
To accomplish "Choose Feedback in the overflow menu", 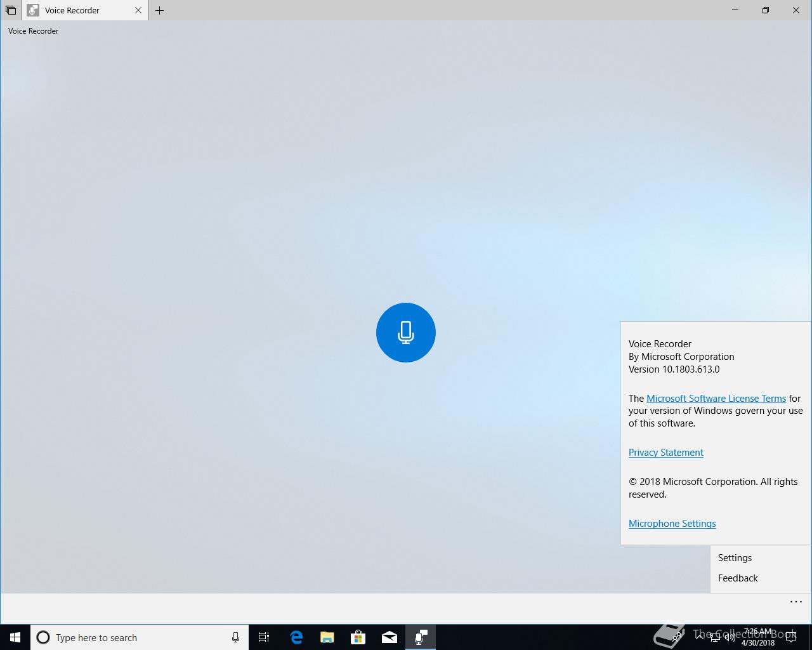I will click(x=760, y=578).
